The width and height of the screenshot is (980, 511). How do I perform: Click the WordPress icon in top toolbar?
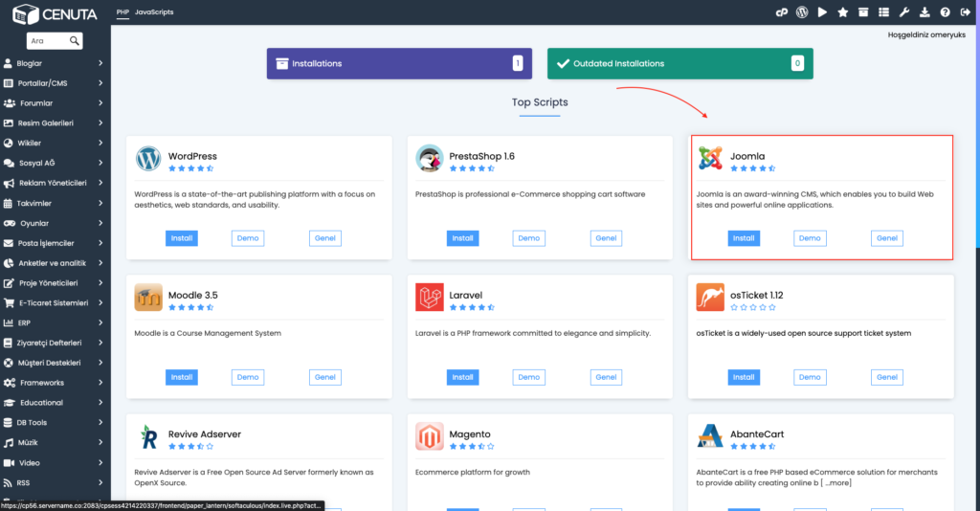point(802,11)
